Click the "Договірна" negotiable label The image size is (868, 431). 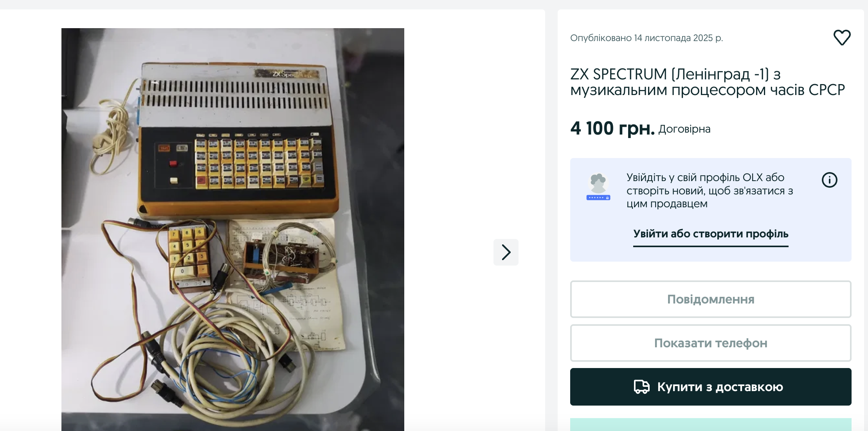point(684,129)
